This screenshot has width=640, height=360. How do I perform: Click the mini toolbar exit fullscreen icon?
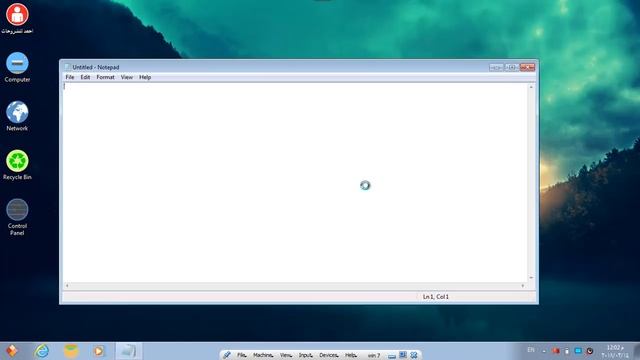pyautogui.click(x=403, y=355)
